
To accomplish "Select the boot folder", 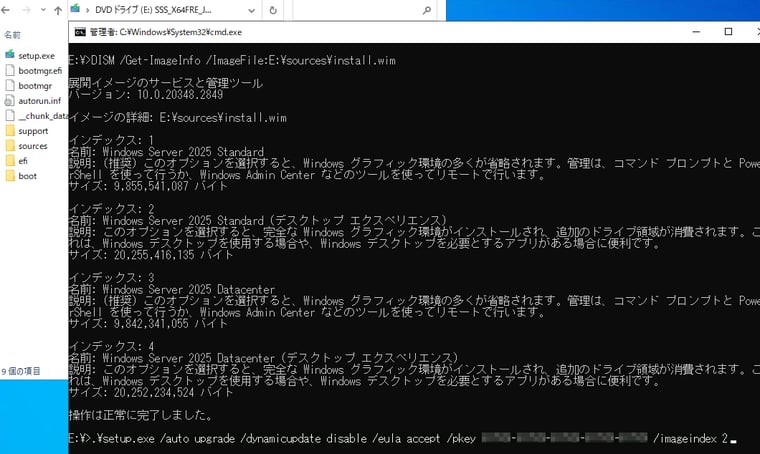I will coord(27,176).
